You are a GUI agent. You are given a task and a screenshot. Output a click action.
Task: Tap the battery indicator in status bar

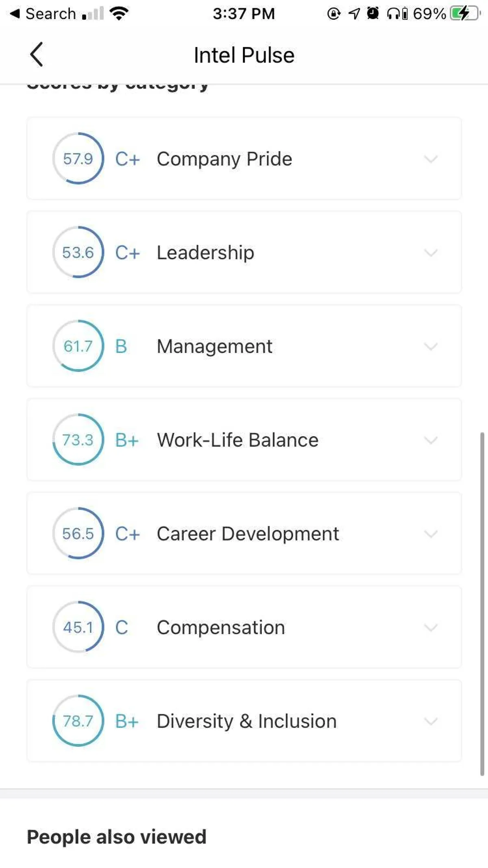tap(464, 14)
